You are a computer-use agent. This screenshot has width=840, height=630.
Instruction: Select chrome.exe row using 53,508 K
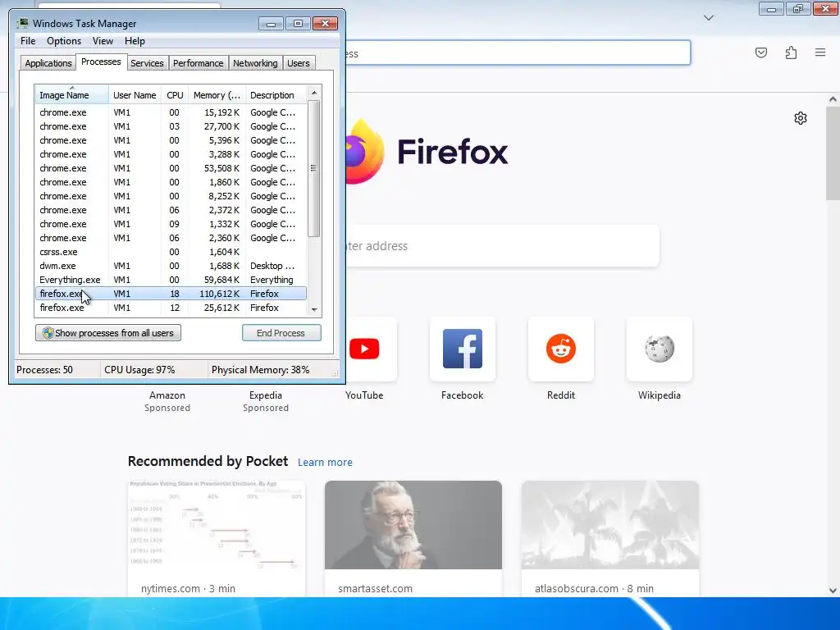pyautogui.click(x=171, y=168)
